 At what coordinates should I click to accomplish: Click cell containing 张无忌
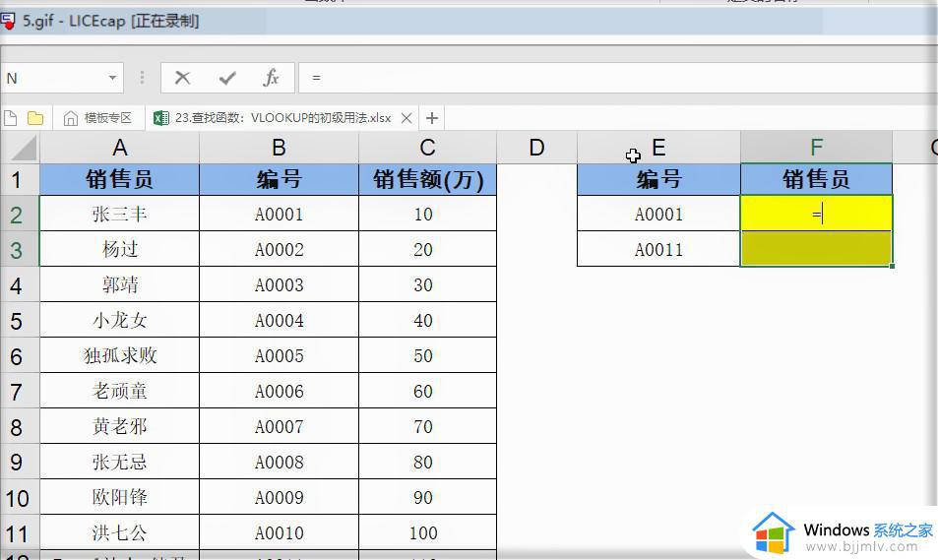point(120,462)
